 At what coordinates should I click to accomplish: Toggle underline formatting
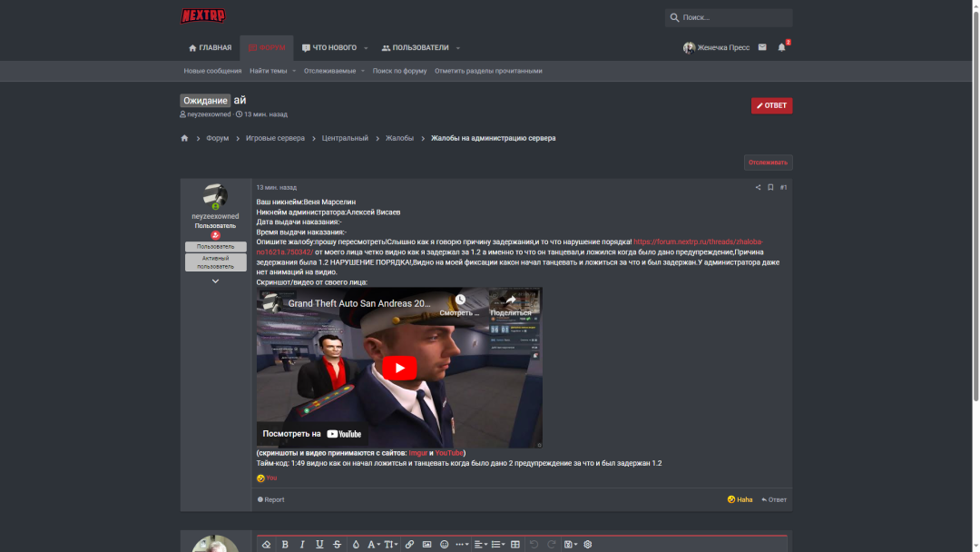(x=319, y=545)
